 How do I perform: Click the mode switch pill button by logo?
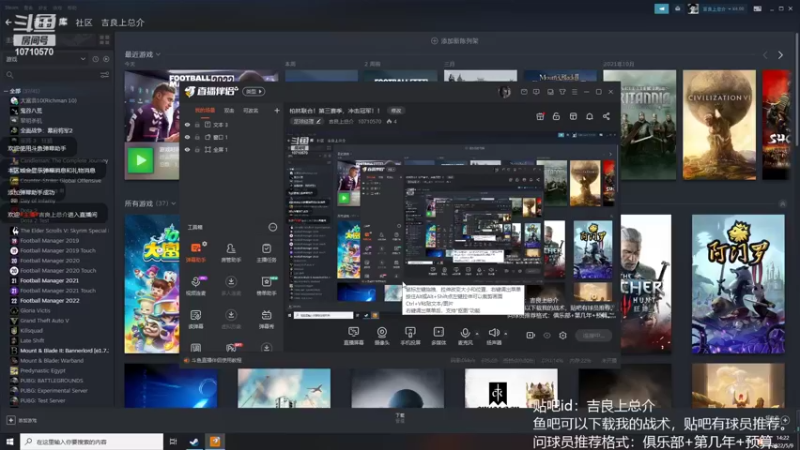click(x=254, y=91)
